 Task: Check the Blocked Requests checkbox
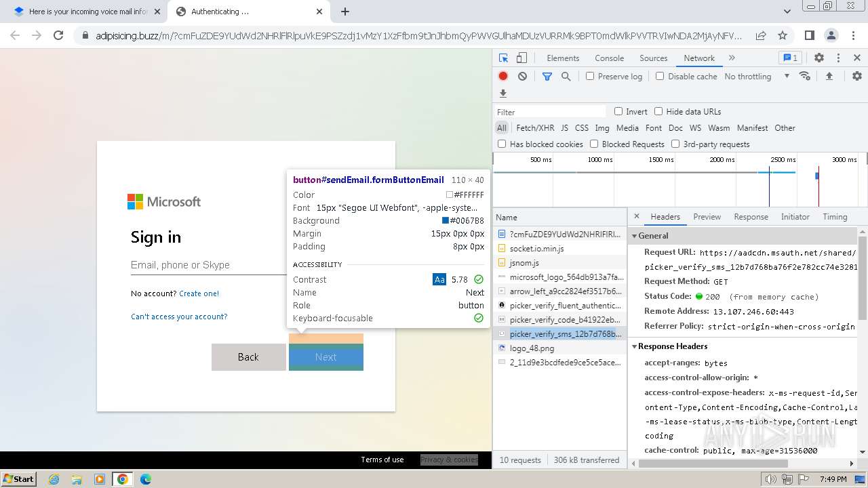[594, 144]
